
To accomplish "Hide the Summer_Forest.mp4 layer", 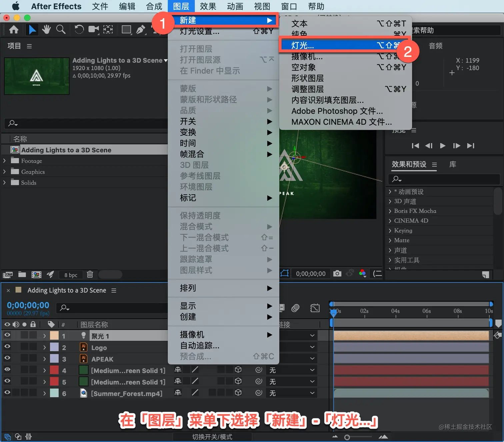I will (7, 392).
